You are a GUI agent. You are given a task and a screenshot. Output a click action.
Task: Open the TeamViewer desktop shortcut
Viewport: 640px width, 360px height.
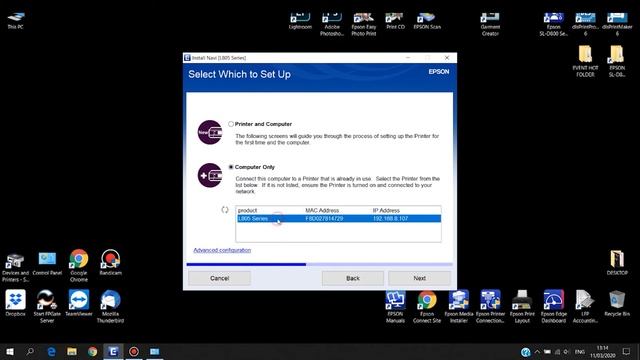79,303
